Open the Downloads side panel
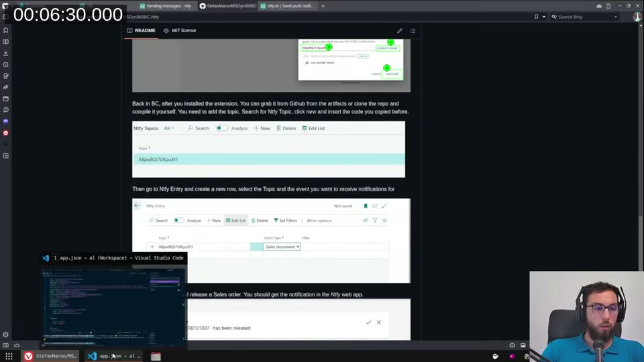The height and width of the screenshot is (362, 644). pos(6,54)
